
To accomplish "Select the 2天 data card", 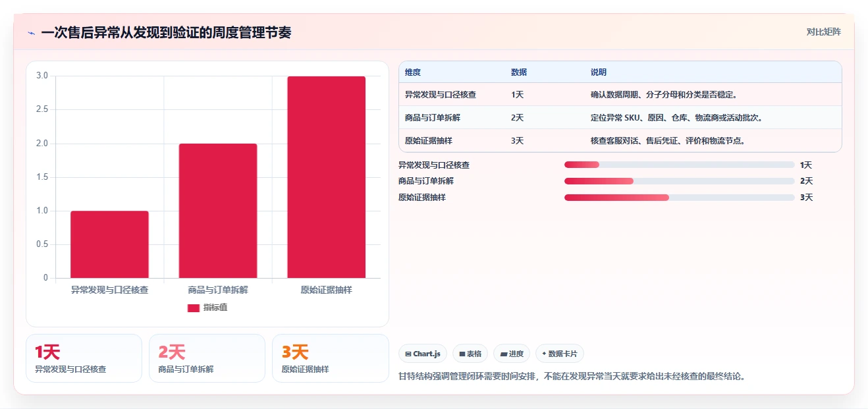I will coord(207,358).
